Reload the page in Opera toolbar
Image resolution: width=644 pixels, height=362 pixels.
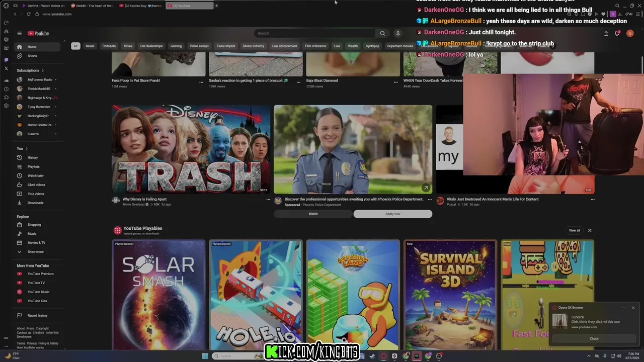click(x=28, y=14)
